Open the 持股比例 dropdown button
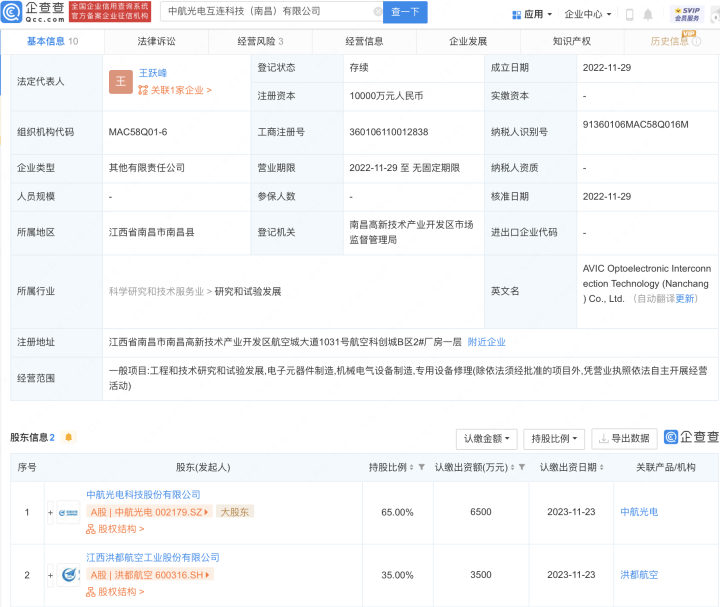Image resolution: width=720 pixels, height=607 pixels. [554, 439]
